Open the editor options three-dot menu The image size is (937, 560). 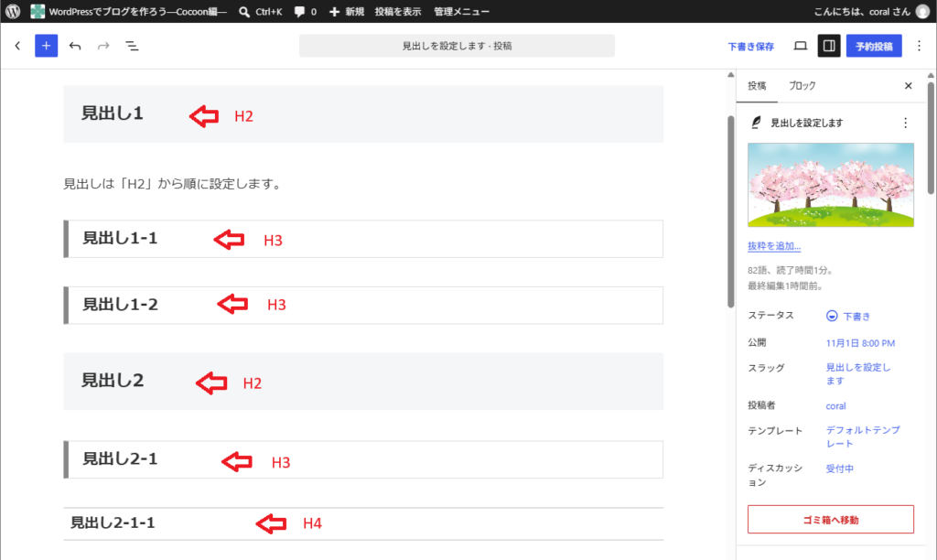[x=919, y=46]
